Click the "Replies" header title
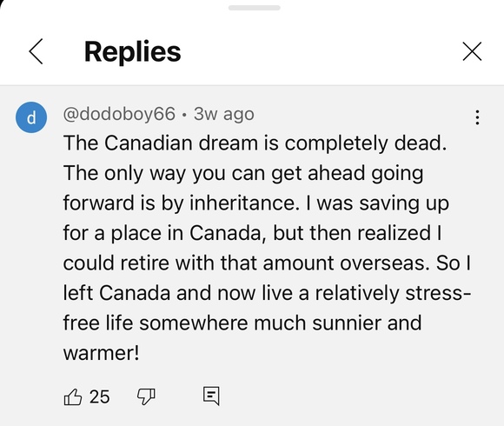The width and height of the screenshot is (504, 426). click(132, 52)
